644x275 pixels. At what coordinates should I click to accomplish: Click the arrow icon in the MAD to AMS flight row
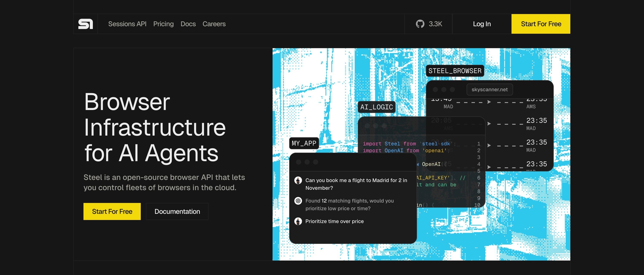(489, 102)
